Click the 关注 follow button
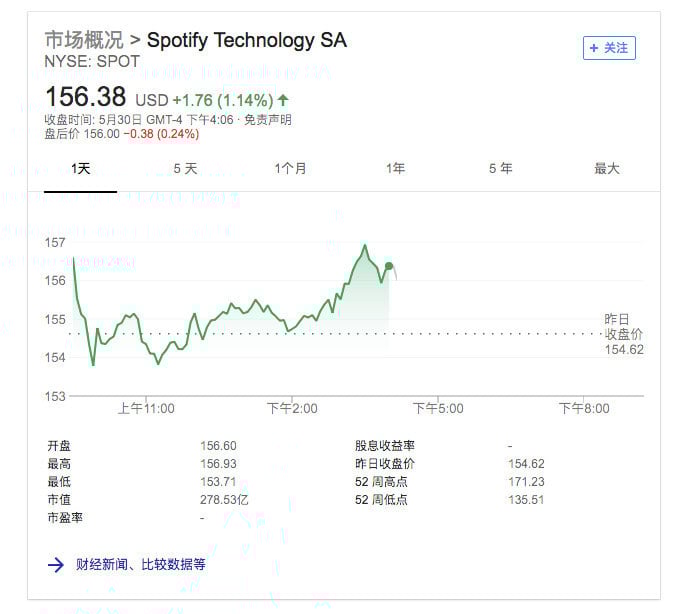This screenshot has width=677, height=614. tap(609, 48)
